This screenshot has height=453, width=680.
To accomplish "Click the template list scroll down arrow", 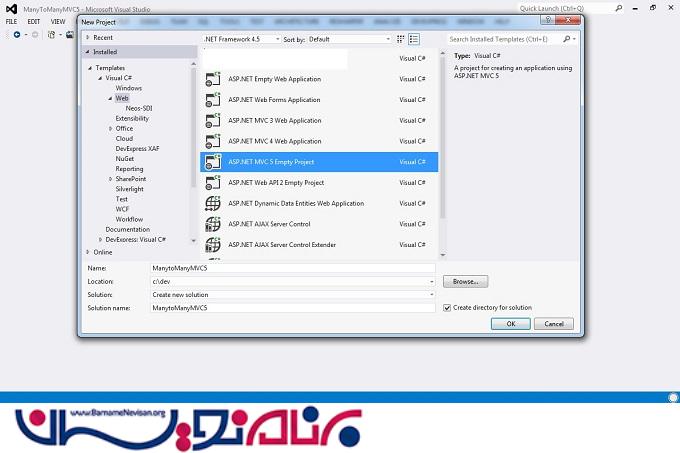I will point(443,255).
